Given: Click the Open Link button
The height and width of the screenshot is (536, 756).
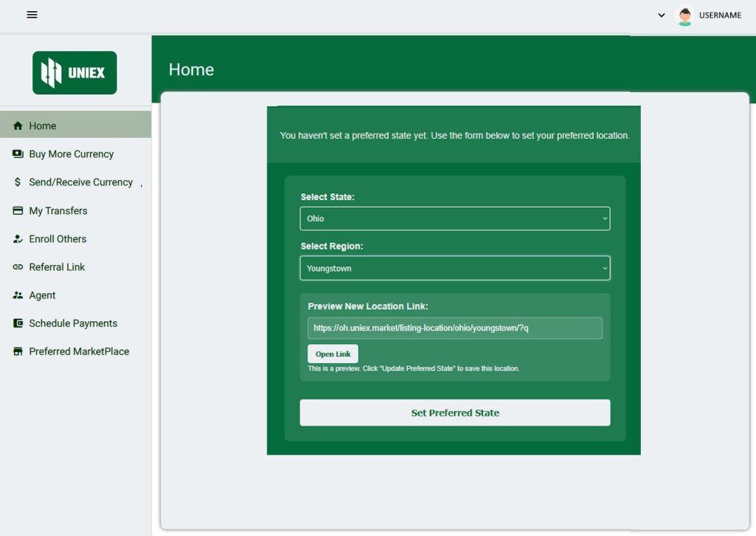Looking at the screenshot, I should pyautogui.click(x=333, y=354).
